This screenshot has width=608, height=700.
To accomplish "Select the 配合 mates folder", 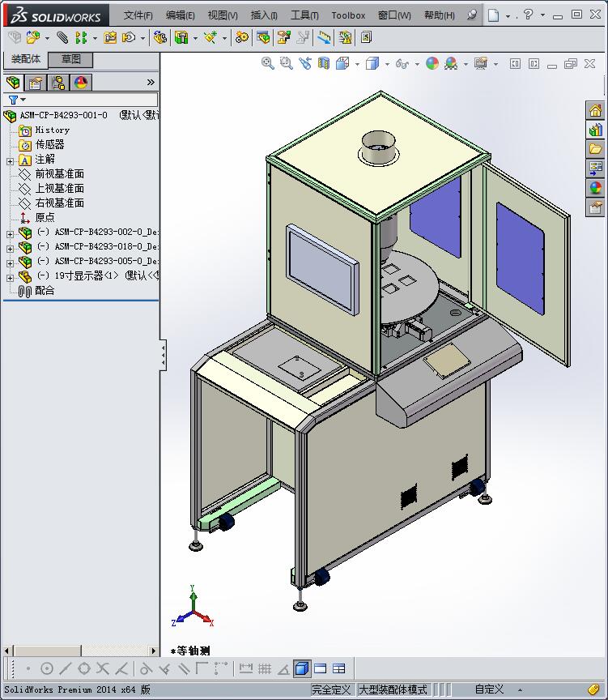I will coord(45,291).
